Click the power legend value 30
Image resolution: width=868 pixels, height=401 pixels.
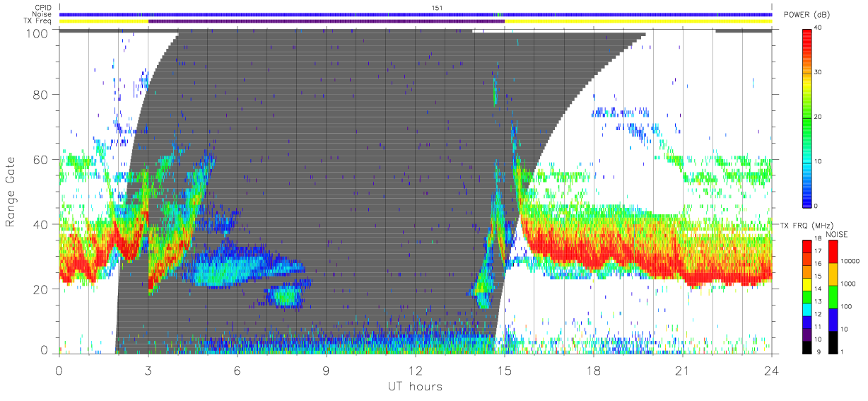click(818, 73)
